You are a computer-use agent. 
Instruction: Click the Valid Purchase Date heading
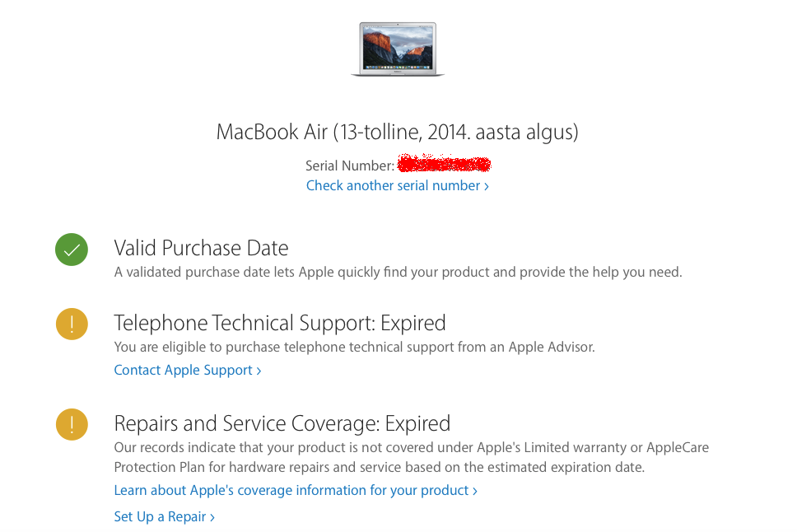tap(201, 247)
